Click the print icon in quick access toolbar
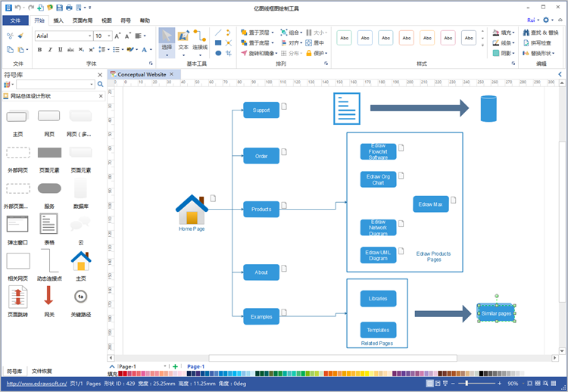Image resolution: width=568 pixels, height=392 pixels. (x=69, y=8)
